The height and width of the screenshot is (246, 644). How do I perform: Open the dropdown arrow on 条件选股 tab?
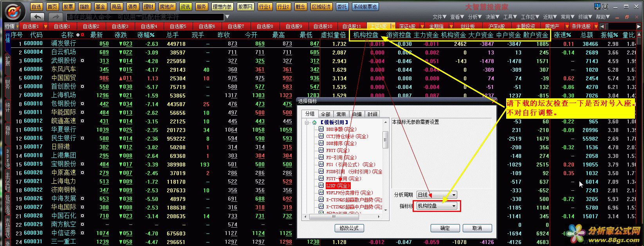(x=596, y=26)
